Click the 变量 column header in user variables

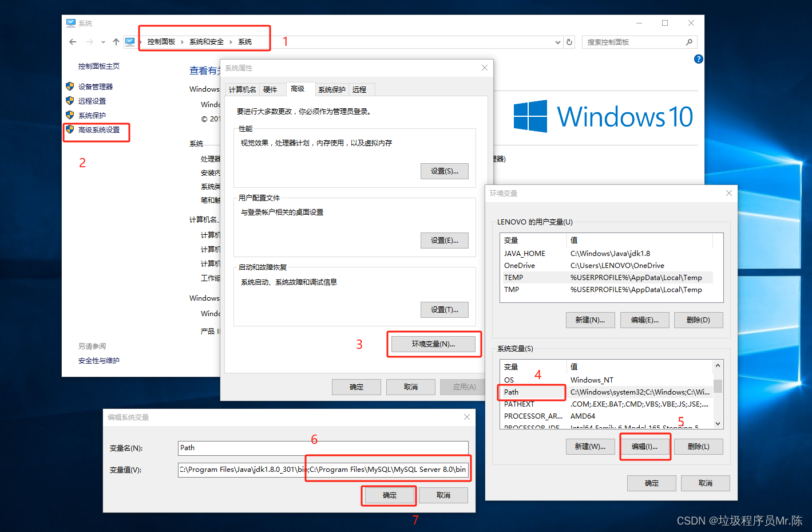click(x=533, y=241)
